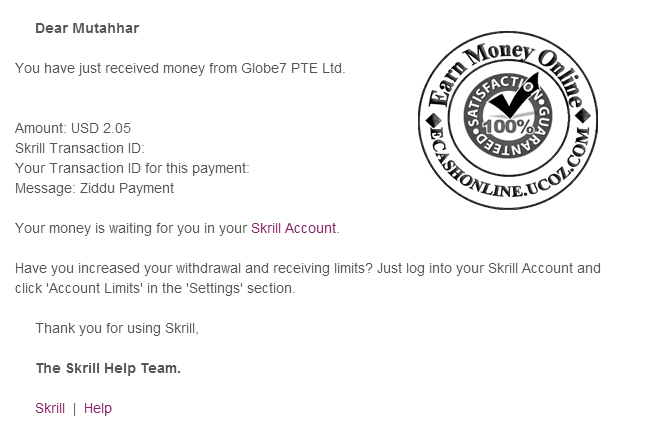This screenshot has width=663, height=432.
Task: Click the right diamond symbol on stamp
Action: click(584, 115)
